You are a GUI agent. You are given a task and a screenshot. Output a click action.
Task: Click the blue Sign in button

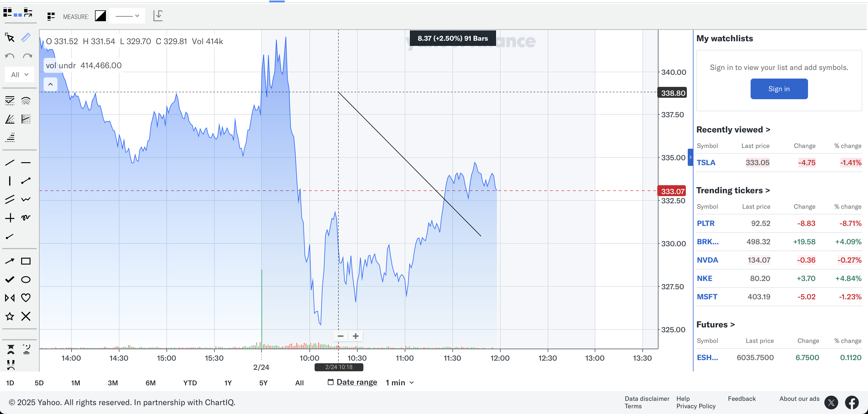click(779, 89)
